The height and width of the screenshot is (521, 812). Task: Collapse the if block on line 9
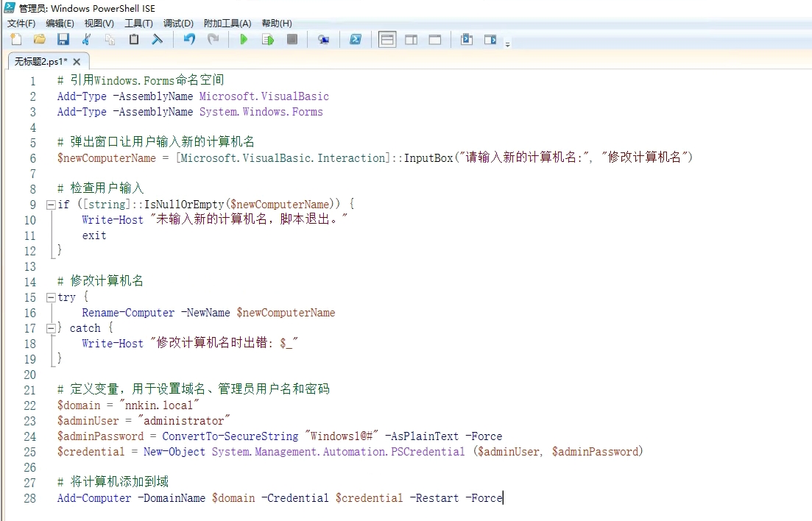pyautogui.click(x=50, y=205)
